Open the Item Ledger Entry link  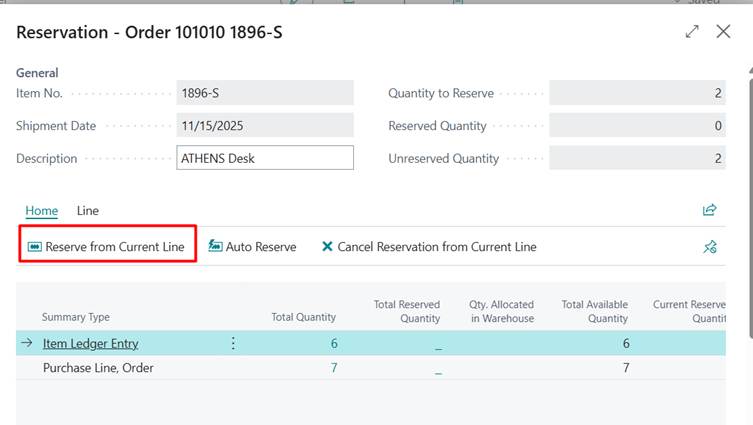pyautogui.click(x=90, y=343)
